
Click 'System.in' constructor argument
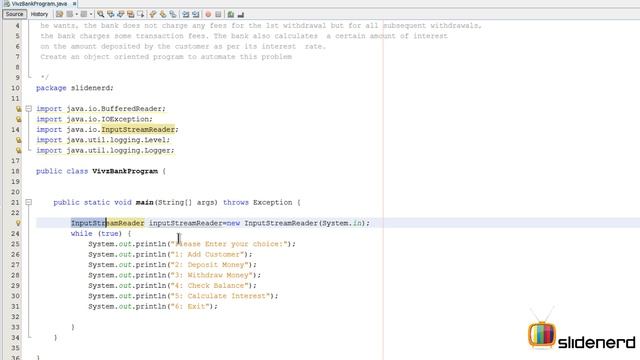(342, 223)
